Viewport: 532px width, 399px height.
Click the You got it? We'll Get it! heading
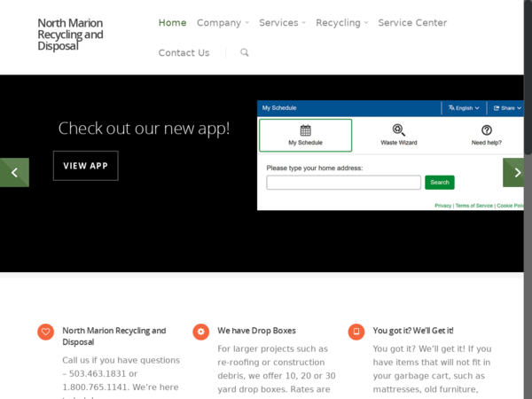(413, 331)
